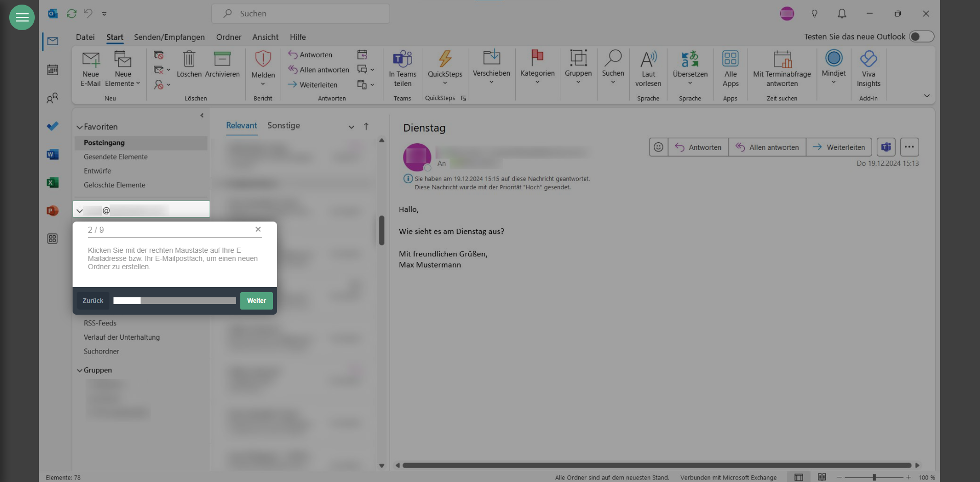Share message to Teams in reading pane
The width and height of the screenshot is (980, 482).
[886, 147]
